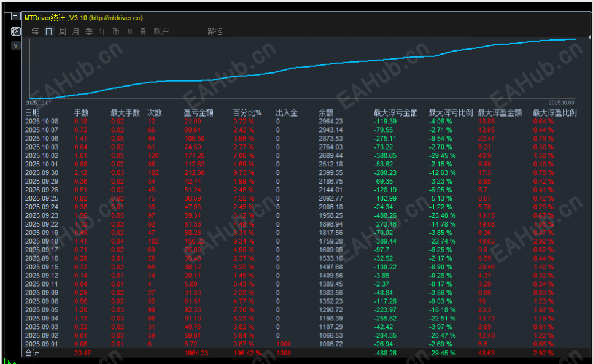
Task: Click the 1.58 % floating profit ratio
Action: (x=543, y=156)
